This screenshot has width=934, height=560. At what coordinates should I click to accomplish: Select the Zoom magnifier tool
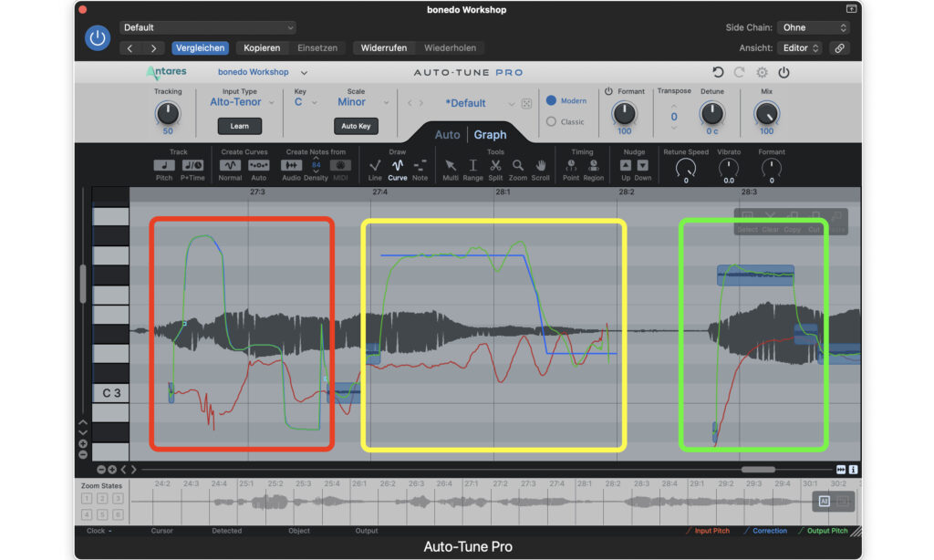[518, 165]
